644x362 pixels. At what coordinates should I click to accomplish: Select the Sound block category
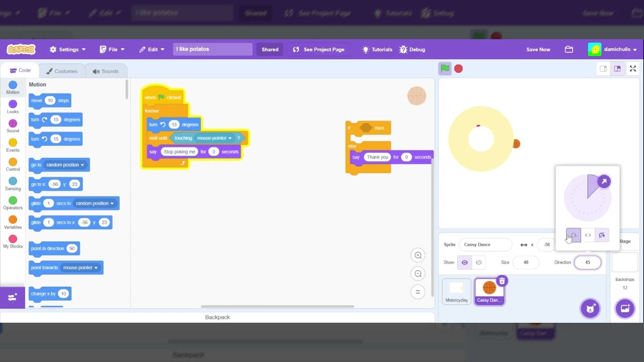tap(13, 127)
